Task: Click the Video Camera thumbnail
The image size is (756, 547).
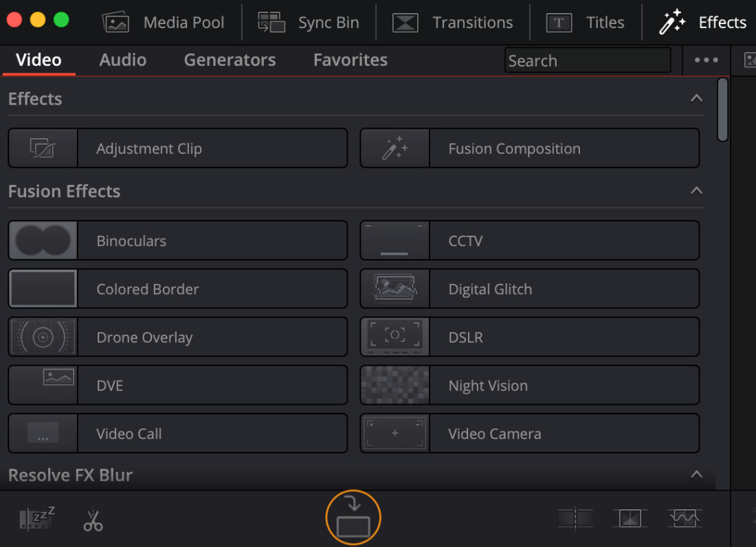Action: tap(395, 433)
